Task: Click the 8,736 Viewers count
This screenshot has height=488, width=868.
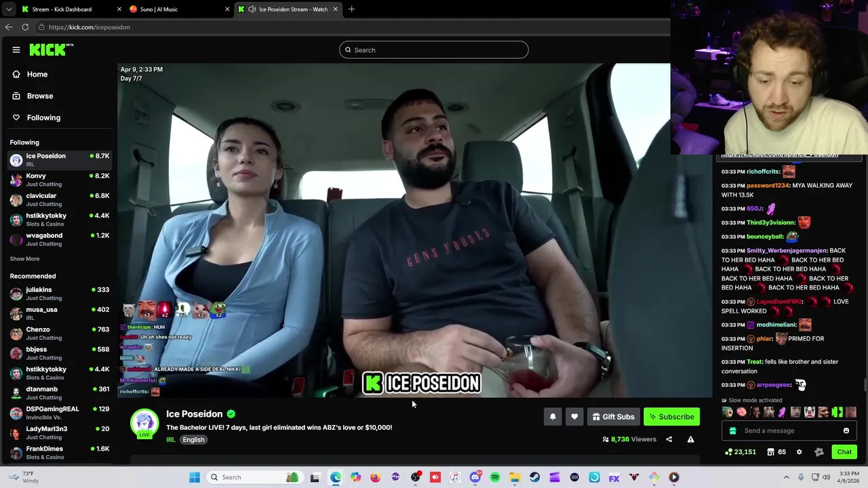Action: 629,439
